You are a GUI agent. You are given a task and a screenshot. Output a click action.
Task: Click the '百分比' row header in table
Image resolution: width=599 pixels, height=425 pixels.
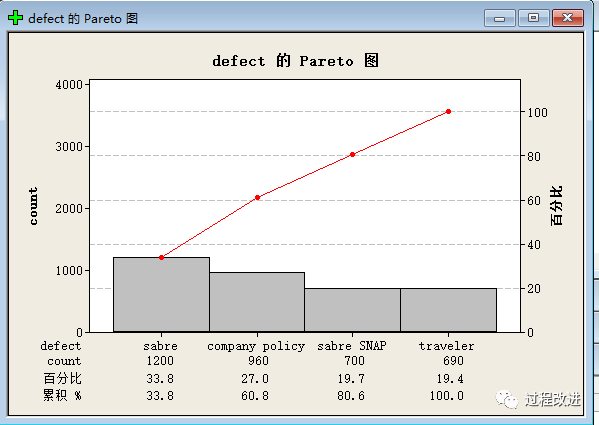pyautogui.click(x=62, y=378)
